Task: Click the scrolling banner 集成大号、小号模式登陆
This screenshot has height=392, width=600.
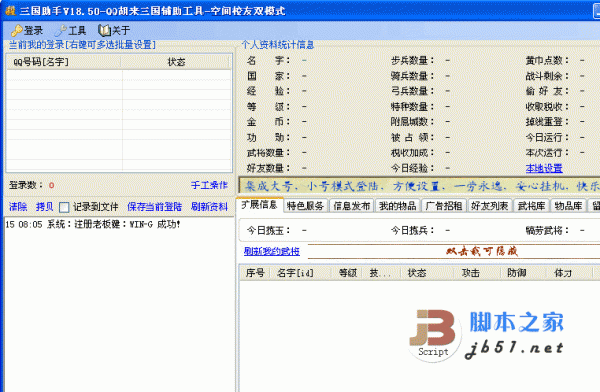Action: (420, 186)
